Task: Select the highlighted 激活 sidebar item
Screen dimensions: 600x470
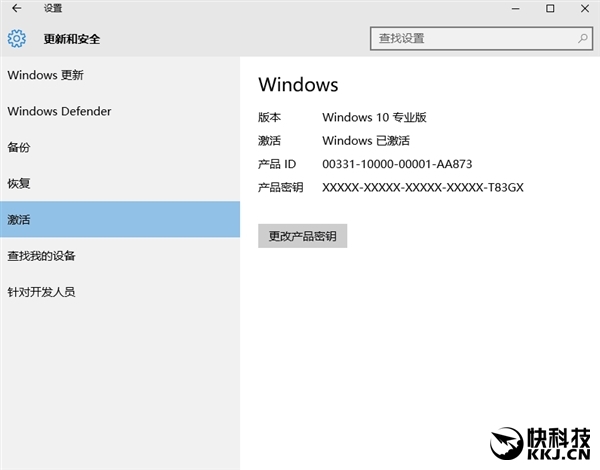Action: (19, 219)
